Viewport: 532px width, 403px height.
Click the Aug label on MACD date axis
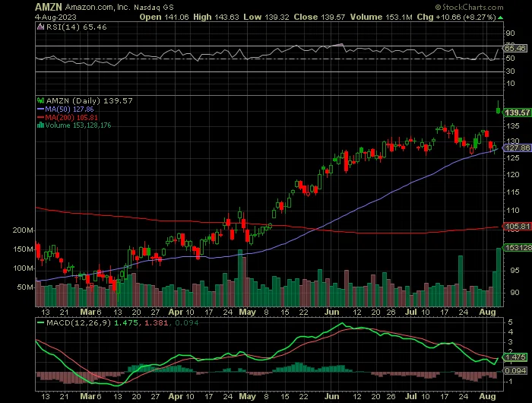coord(488,396)
